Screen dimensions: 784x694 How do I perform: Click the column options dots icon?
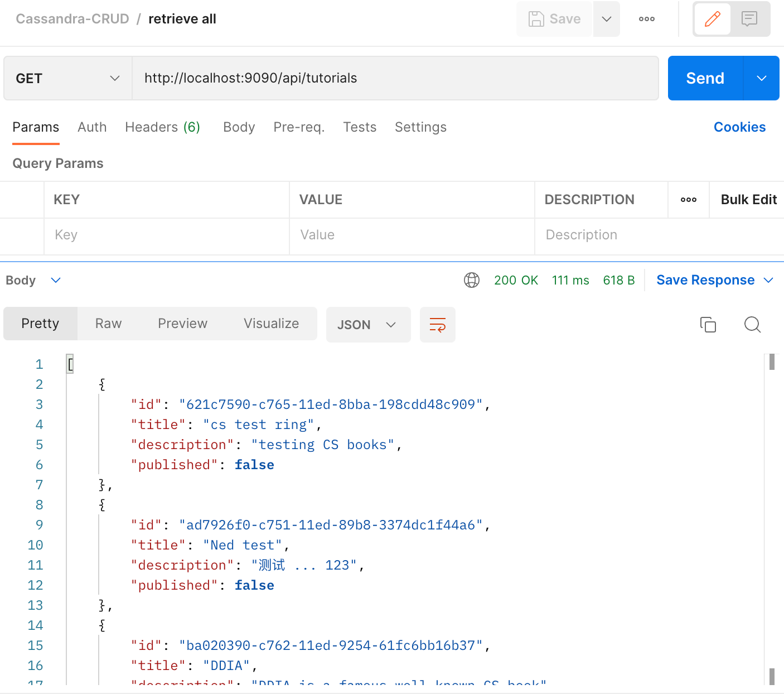[x=689, y=200]
